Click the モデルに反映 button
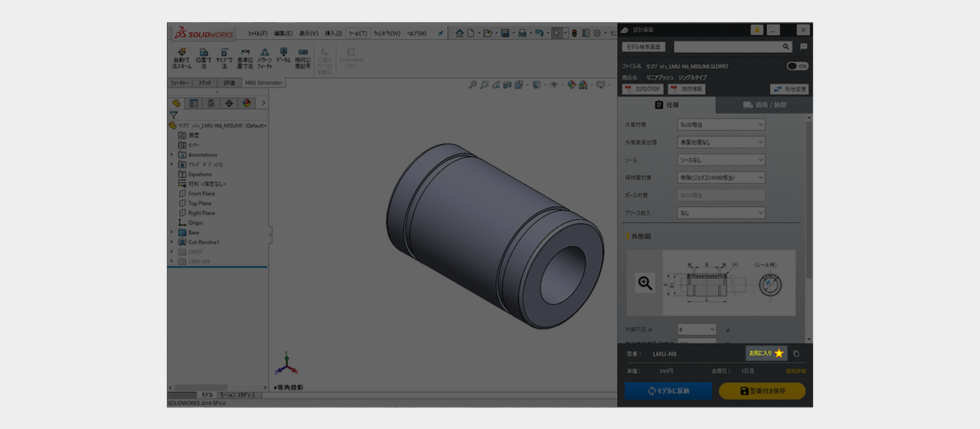Screen dimensions: 980x429 (668, 391)
